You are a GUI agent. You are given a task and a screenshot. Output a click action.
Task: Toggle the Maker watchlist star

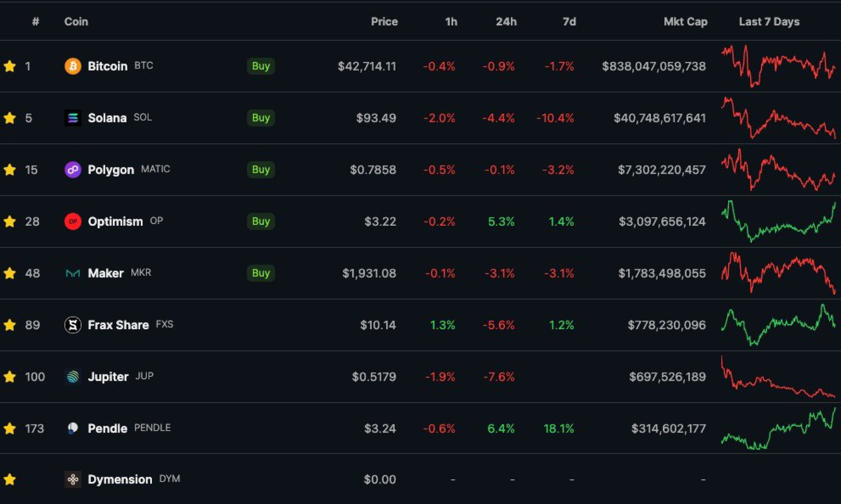(x=9, y=273)
